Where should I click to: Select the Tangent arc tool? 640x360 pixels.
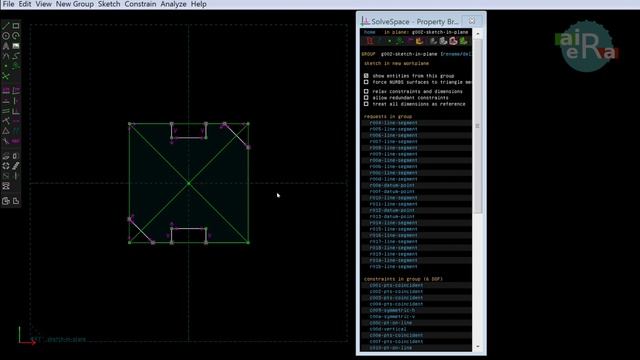(6, 56)
